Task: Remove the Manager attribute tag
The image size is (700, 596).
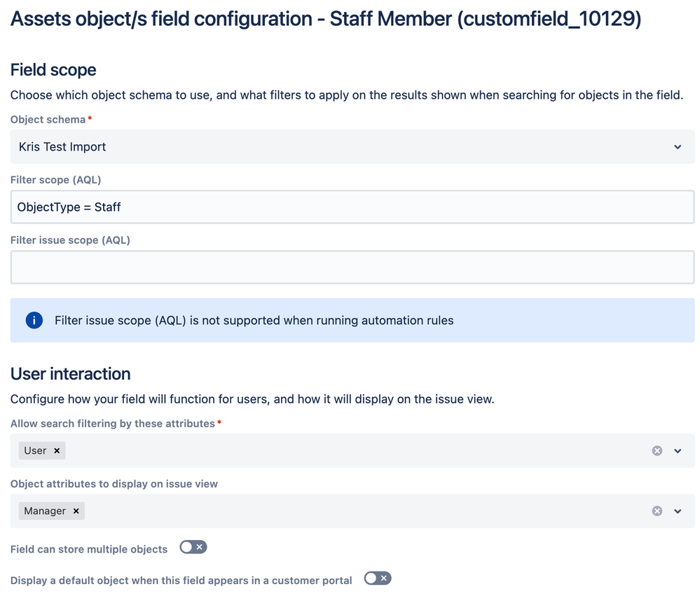Action: (76, 511)
